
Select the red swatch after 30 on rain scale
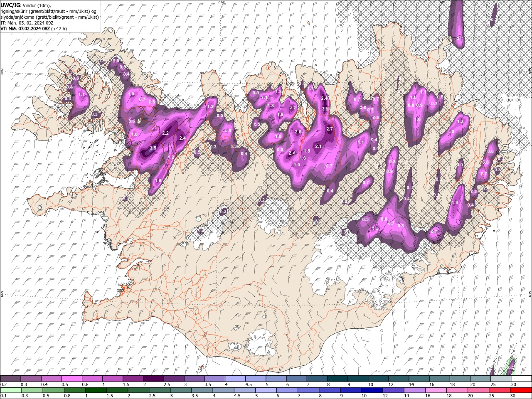(x=521, y=390)
